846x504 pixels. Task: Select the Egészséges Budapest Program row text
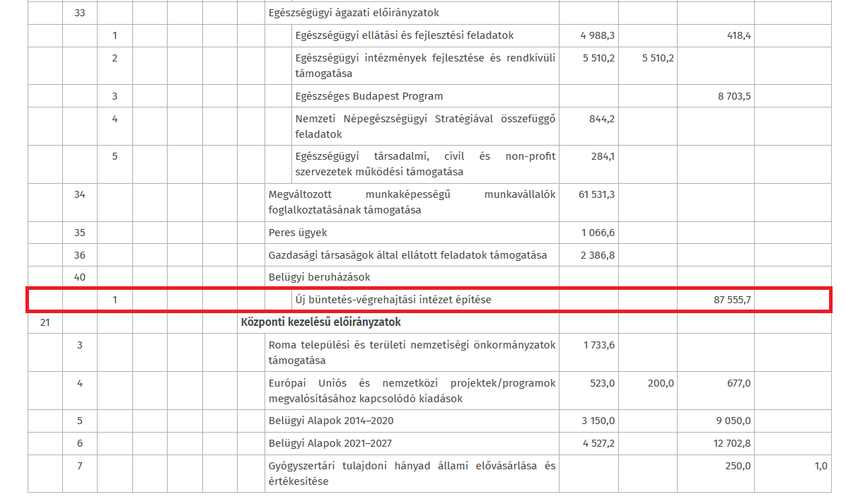(x=369, y=96)
